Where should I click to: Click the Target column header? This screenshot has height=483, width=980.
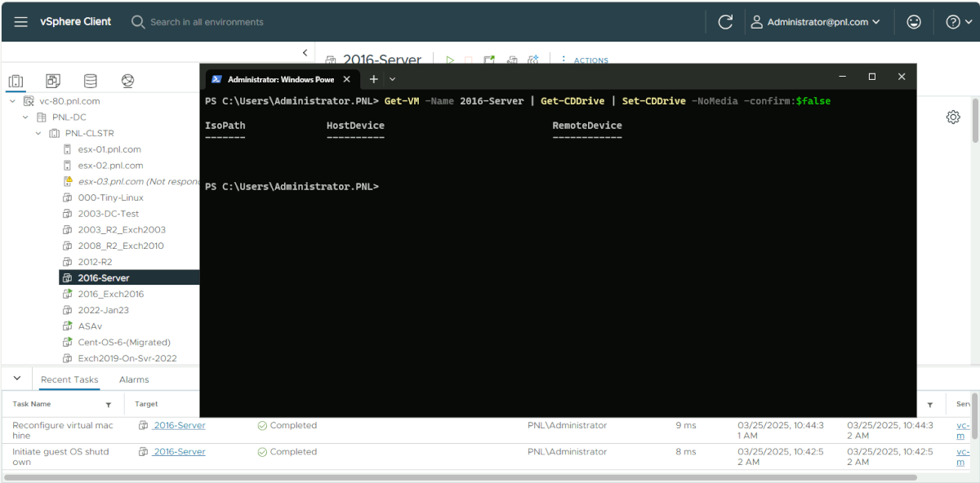pos(147,404)
